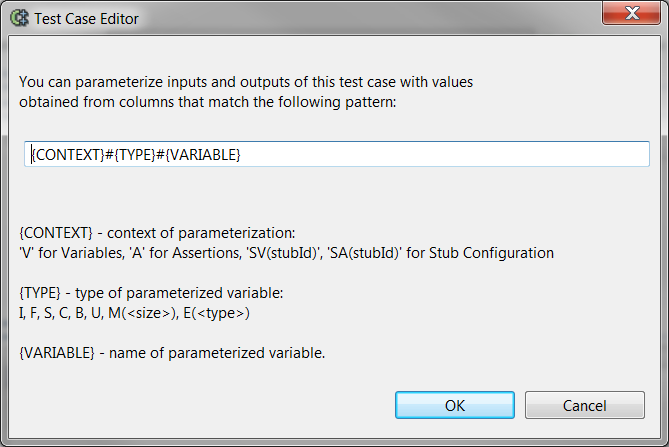Click the '{TYPE} - type of parameterized variable' label

click(151, 293)
